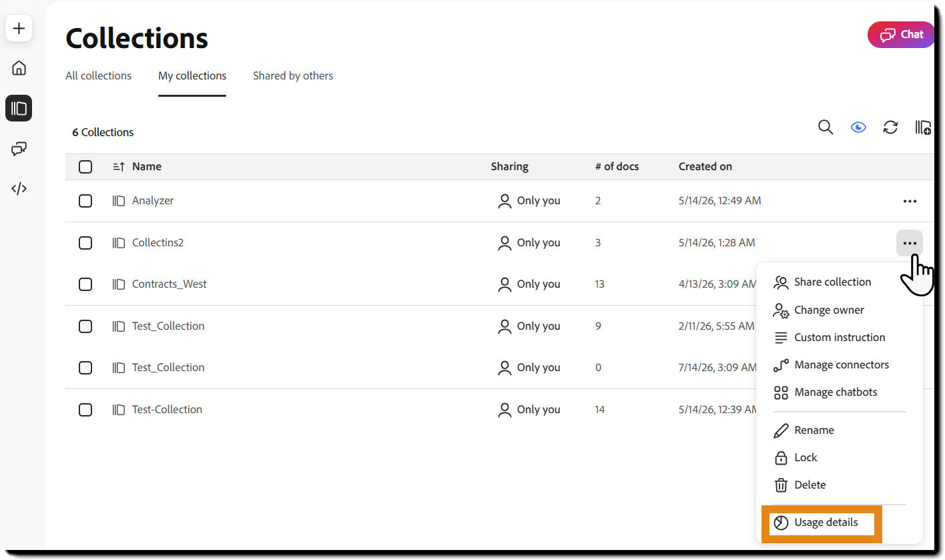Click the date 5/14/26, 12:49 AM
Viewport: 945px width, 560px height.
(719, 200)
